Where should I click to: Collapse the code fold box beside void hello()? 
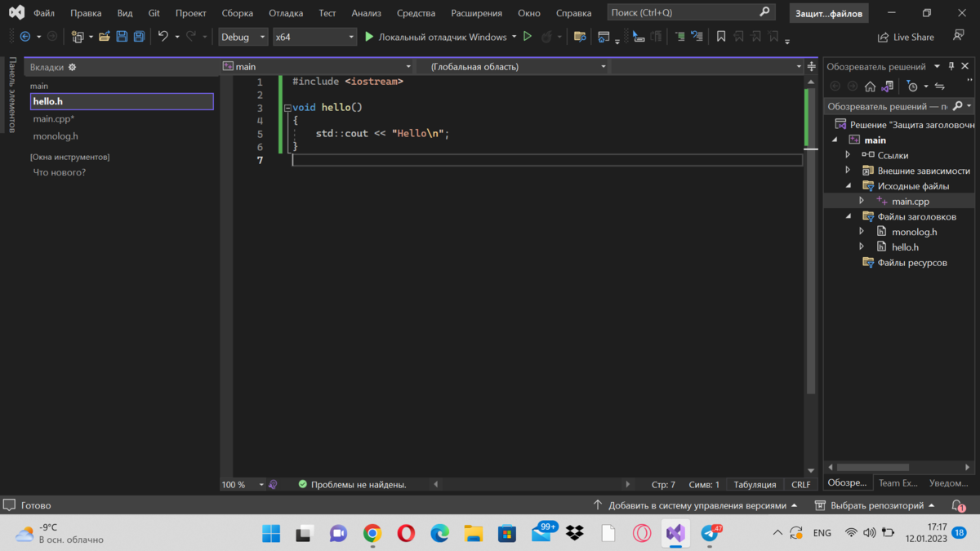pos(287,108)
